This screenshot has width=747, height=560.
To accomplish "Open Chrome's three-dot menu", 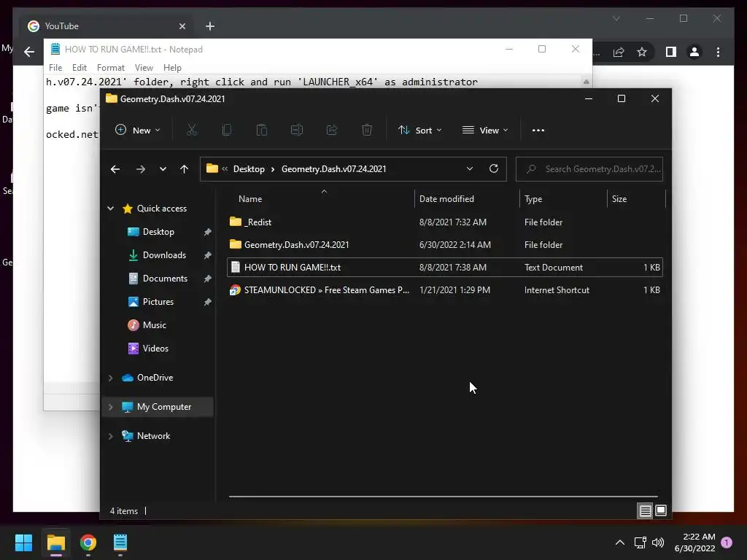I will coord(718,52).
